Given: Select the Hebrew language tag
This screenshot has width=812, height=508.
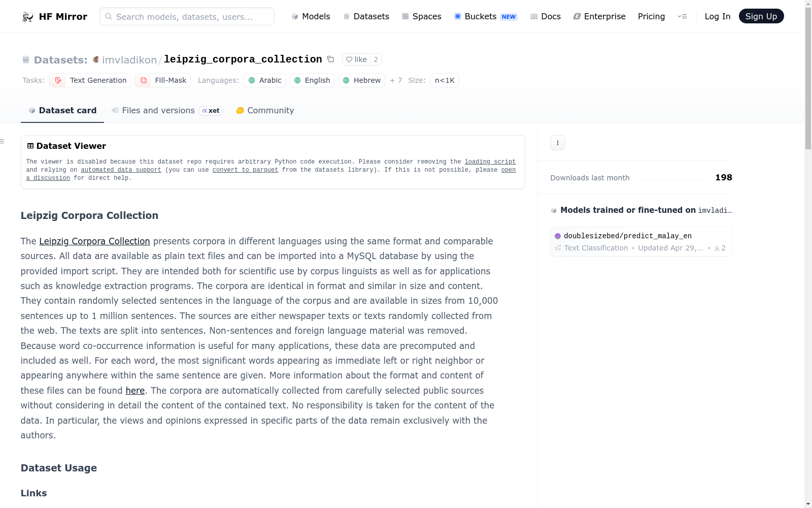Looking at the screenshot, I should (x=362, y=80).
